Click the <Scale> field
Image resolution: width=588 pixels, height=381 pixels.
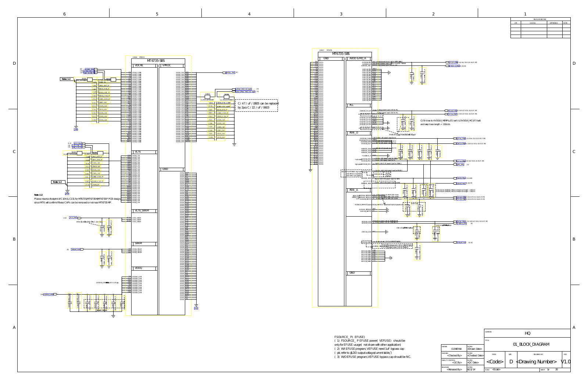(496, 370)
